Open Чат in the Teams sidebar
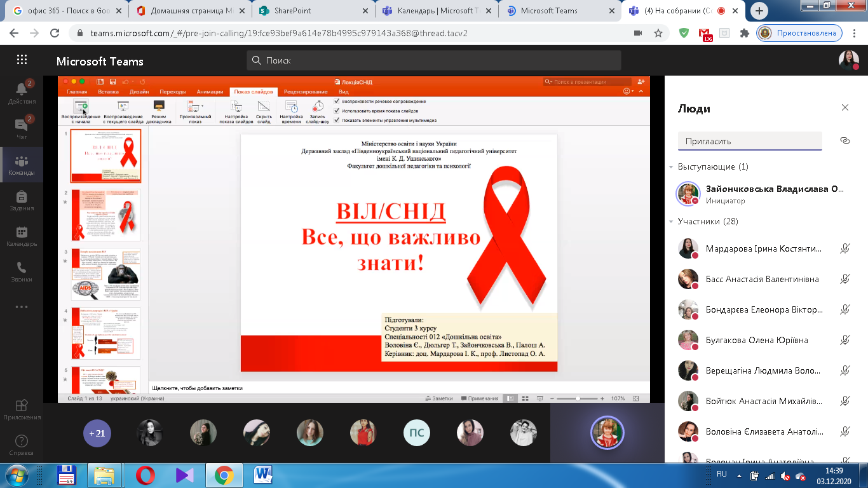Image resolution: width=868 pixels, height=488 pixels. click(22, 128)
